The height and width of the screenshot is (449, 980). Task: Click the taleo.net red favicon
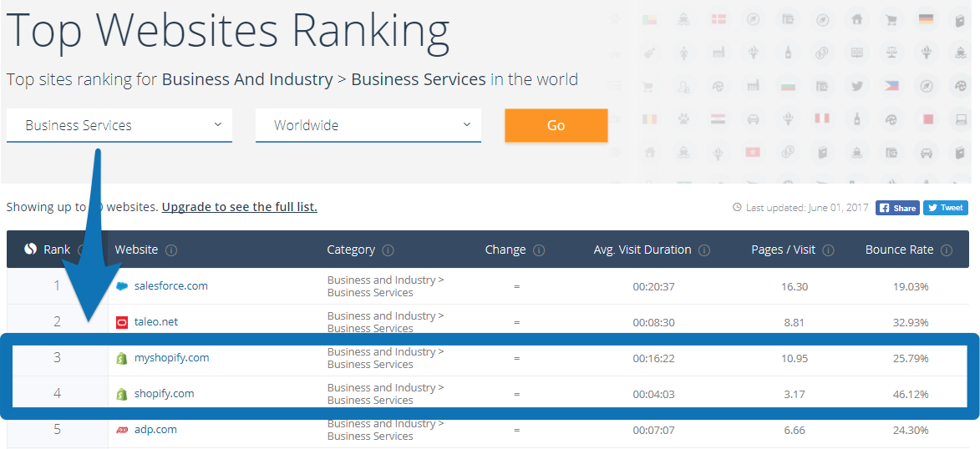(122, 322)
